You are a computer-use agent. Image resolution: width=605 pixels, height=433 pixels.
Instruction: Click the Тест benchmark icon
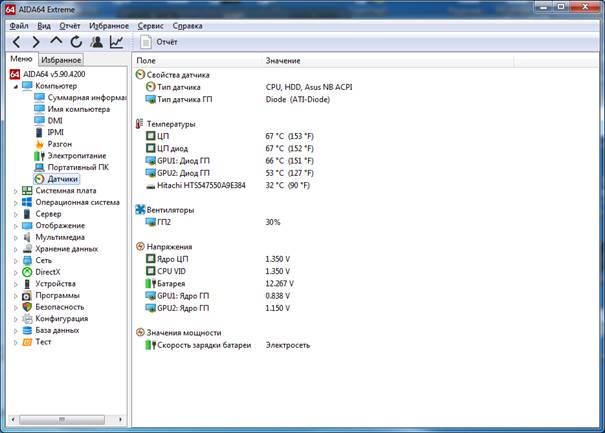click(x=27, y=342)
